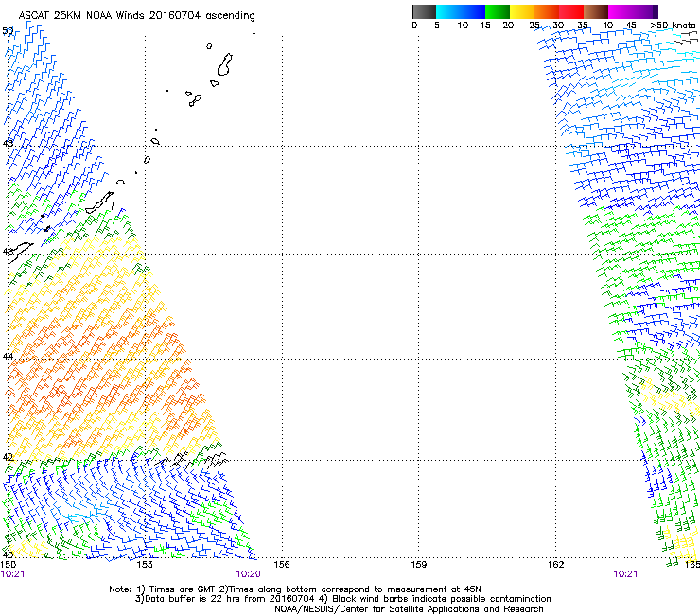Click the '30' label under the color legend

558,26
